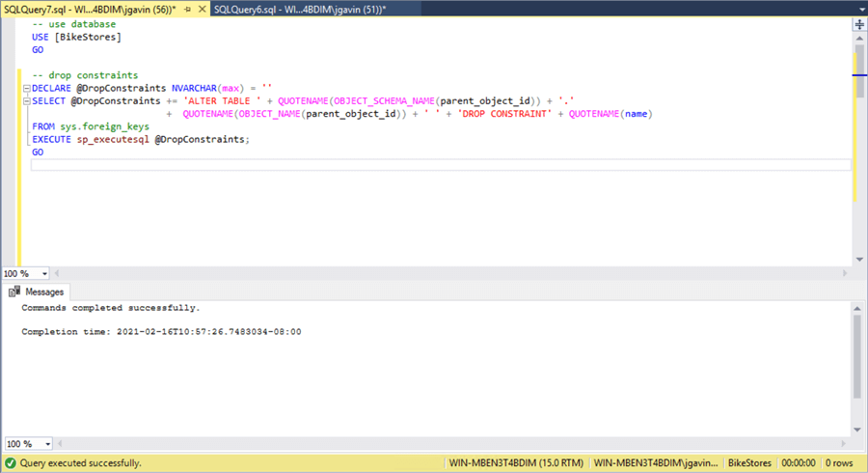Click the Messages pane scrollbar up arrow
Screen dimensions: 868x473
point(857,309)
